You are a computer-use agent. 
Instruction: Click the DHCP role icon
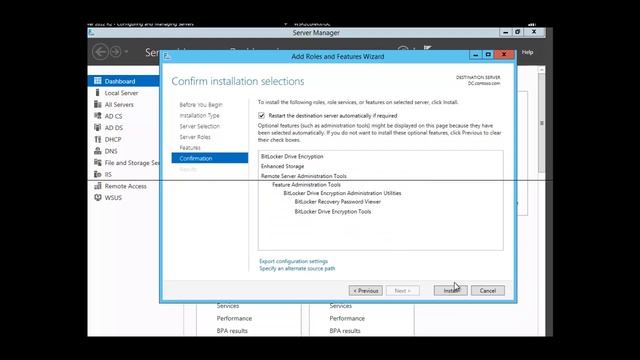[x=98, y=139]
